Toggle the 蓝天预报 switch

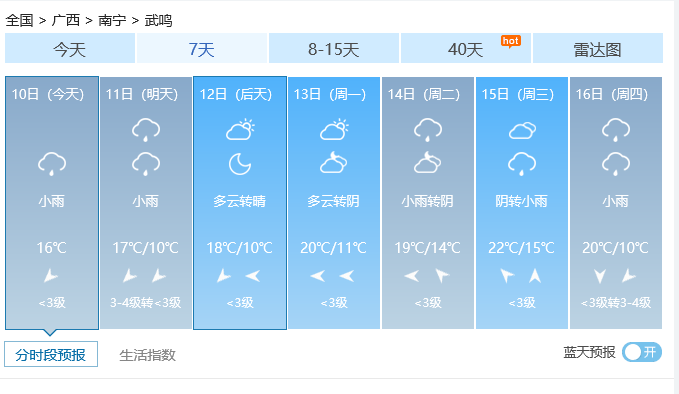(x=642, y=352)
